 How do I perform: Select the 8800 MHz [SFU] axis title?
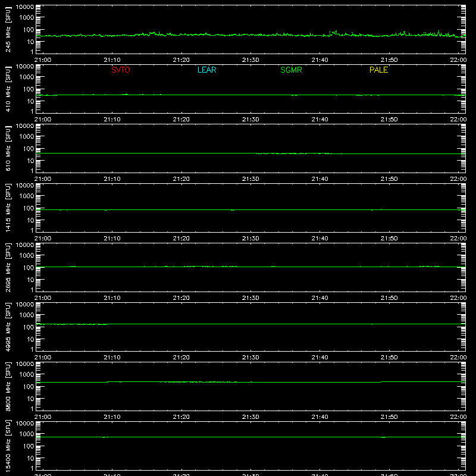[x=8, y=386]
